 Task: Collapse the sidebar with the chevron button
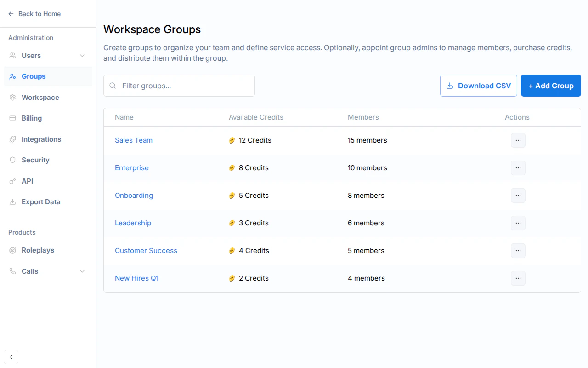point(11,357)
